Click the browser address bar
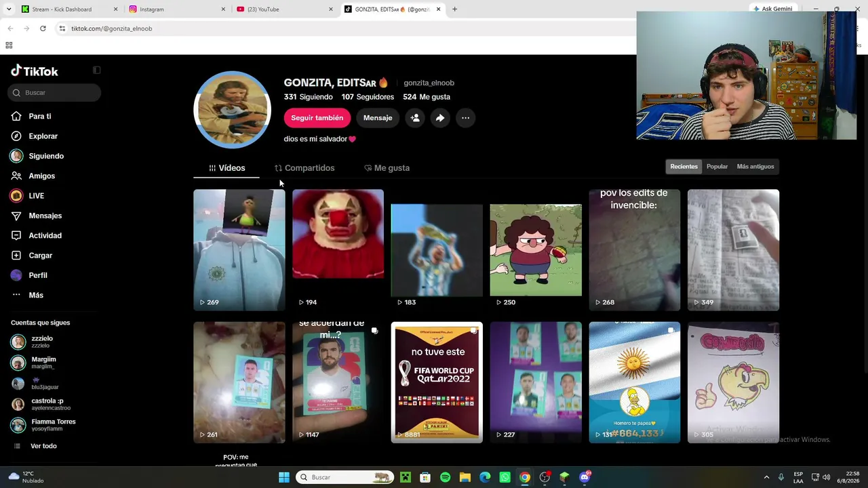 [x=346, y=28]
